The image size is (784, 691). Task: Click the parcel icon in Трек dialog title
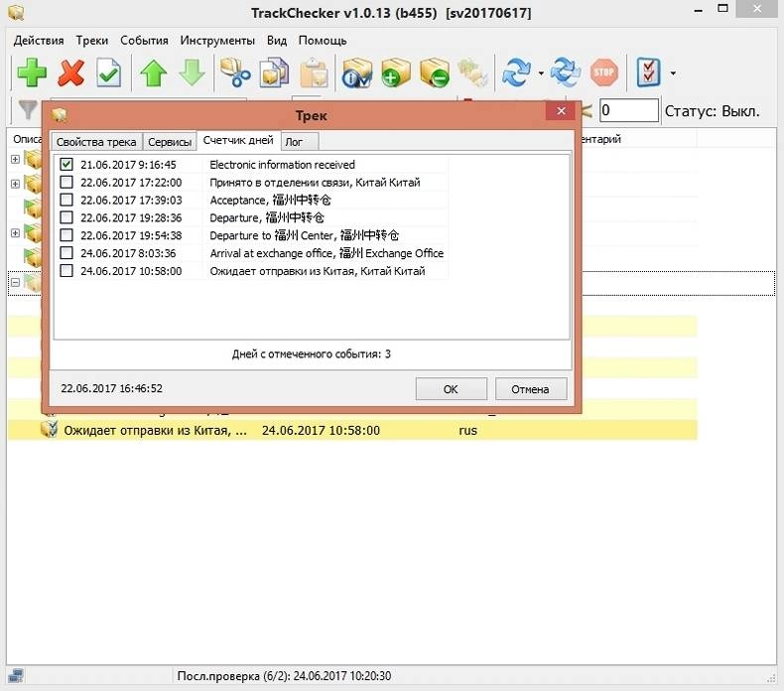tap(60, 115)
